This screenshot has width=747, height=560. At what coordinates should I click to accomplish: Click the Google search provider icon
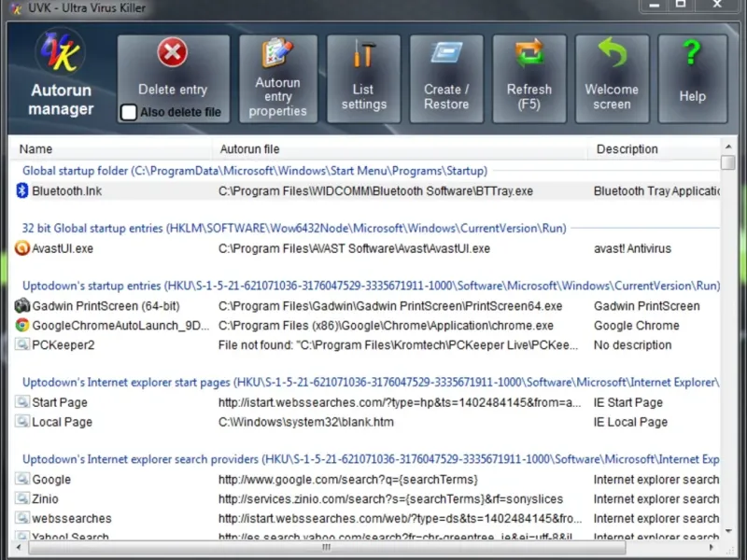21,479
